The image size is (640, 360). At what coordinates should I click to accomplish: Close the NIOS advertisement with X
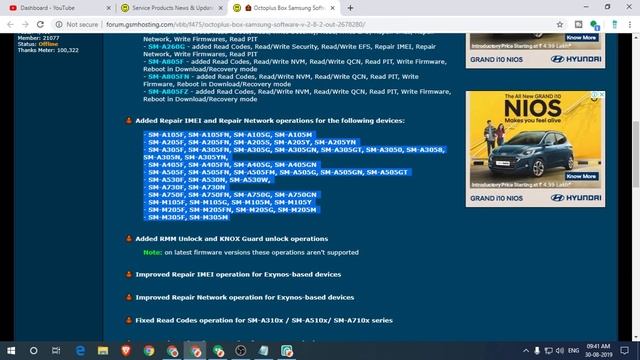click(x=602, y=95)
